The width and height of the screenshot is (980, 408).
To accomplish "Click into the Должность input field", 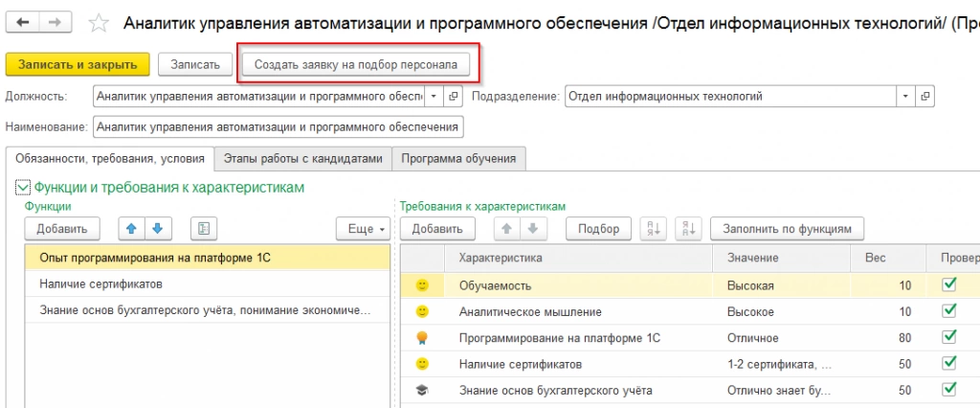I will point(260,97).
